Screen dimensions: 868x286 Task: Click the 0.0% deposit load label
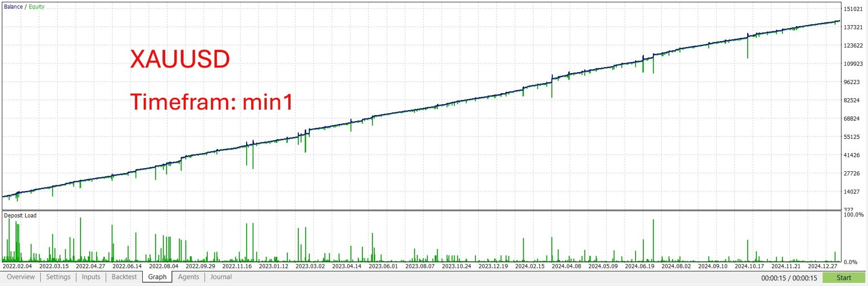(x=851, y=262)
